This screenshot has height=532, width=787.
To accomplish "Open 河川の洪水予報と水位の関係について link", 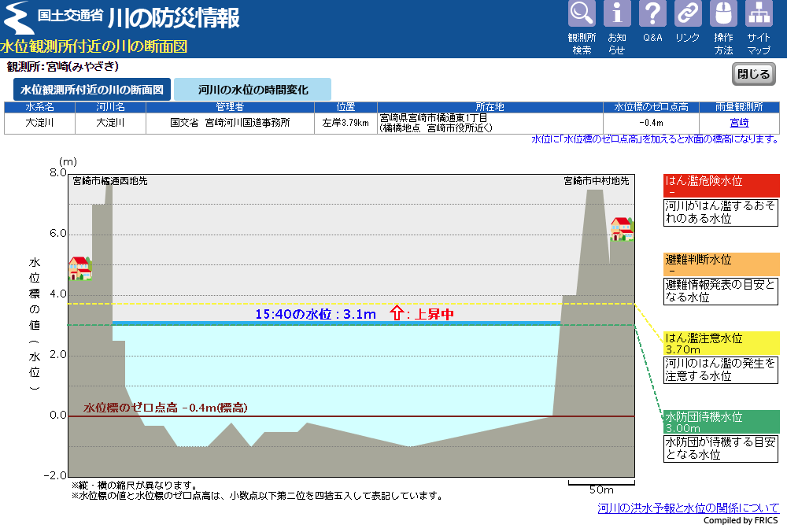I will pos(688,508).
